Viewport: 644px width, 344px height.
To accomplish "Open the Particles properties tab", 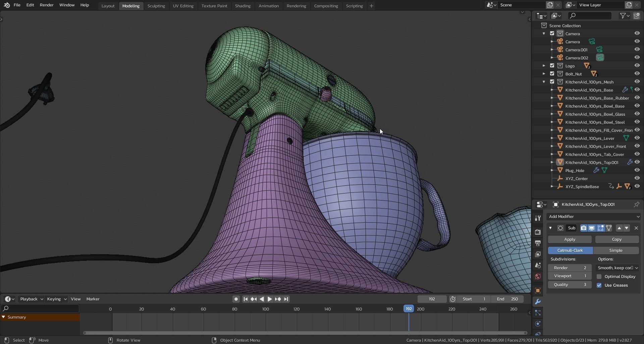I will (x=538, y=313).
